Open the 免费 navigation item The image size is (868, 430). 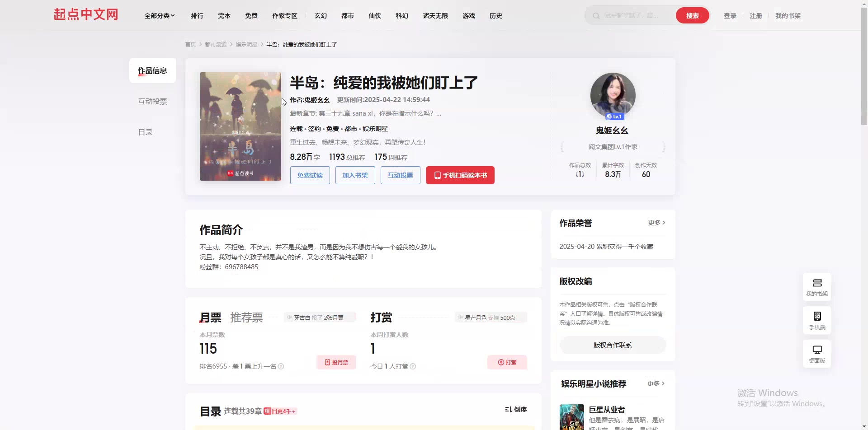pos(251,16)
